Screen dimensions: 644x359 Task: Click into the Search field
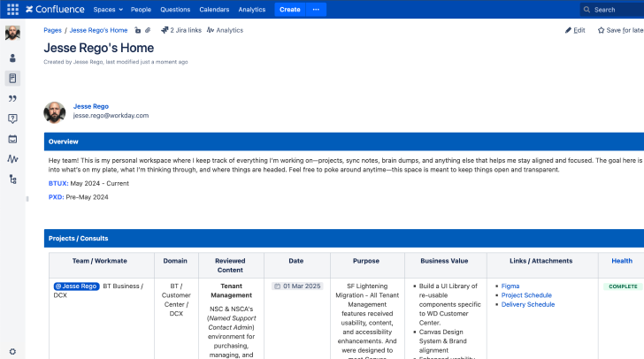615,10
